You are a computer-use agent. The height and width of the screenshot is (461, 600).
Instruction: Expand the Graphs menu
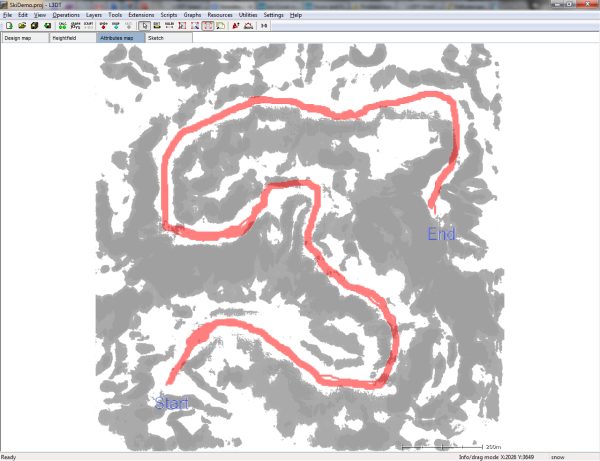pos(193,16)
